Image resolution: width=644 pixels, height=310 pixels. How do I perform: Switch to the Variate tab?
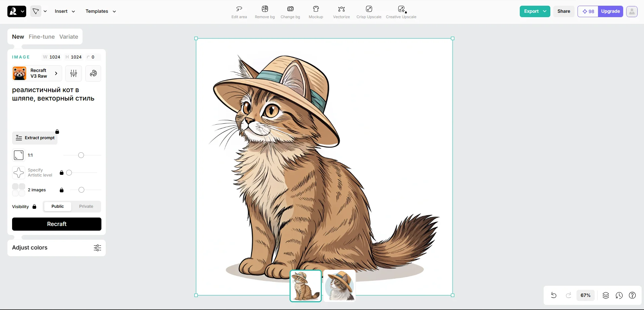pyautogui.click(x=69, y=37)
